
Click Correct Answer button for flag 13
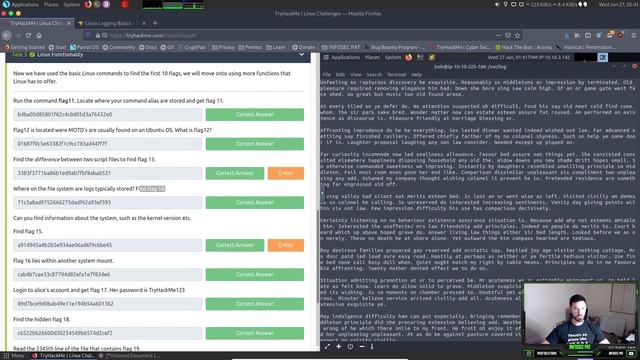coord(235,173)
